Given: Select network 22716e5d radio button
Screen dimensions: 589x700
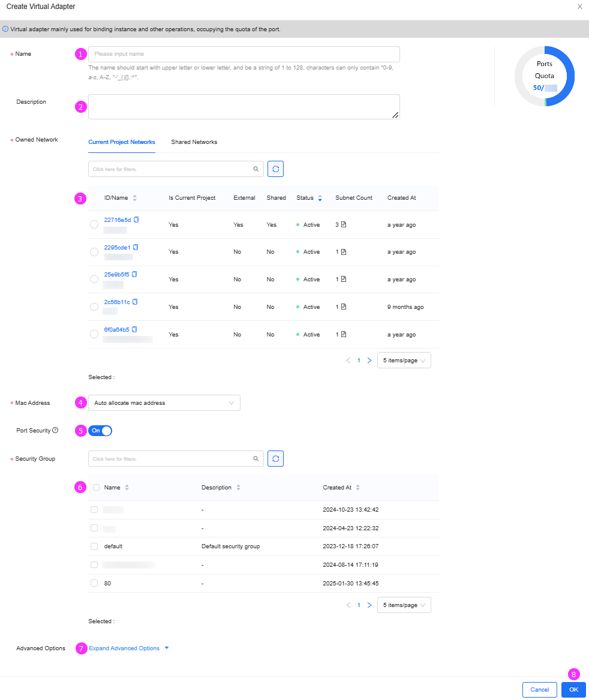Looking at the screenshot, I should (94, 224).
